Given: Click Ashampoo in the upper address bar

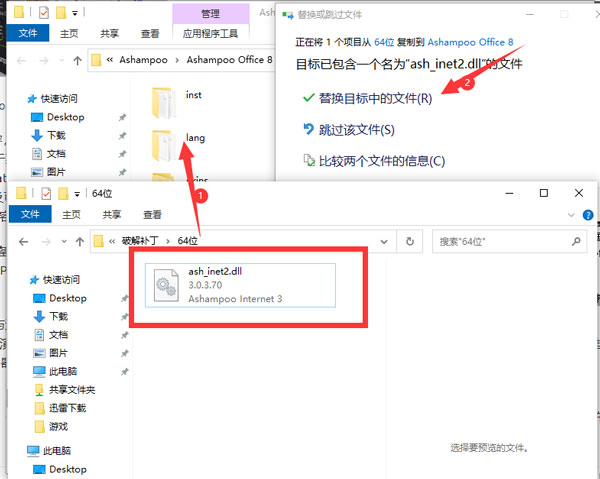Looking at the screenshot, I should click(143, 60).
